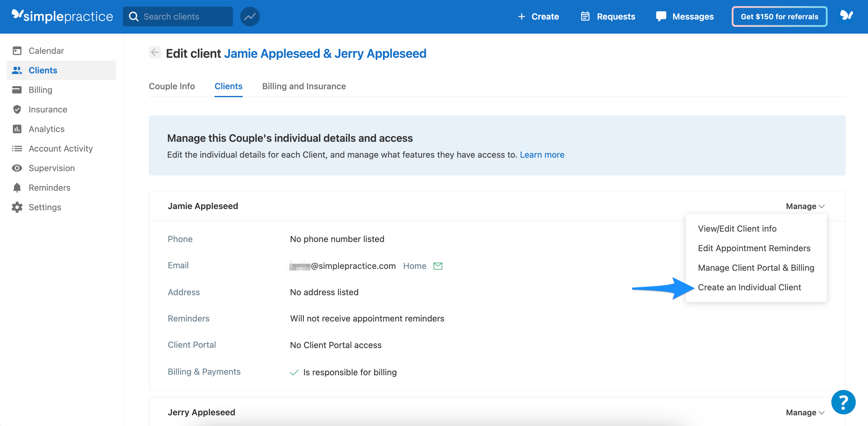868x426 pixels.
Task: Open the Reminders bell icon
Action: click(x=17, y=187)
